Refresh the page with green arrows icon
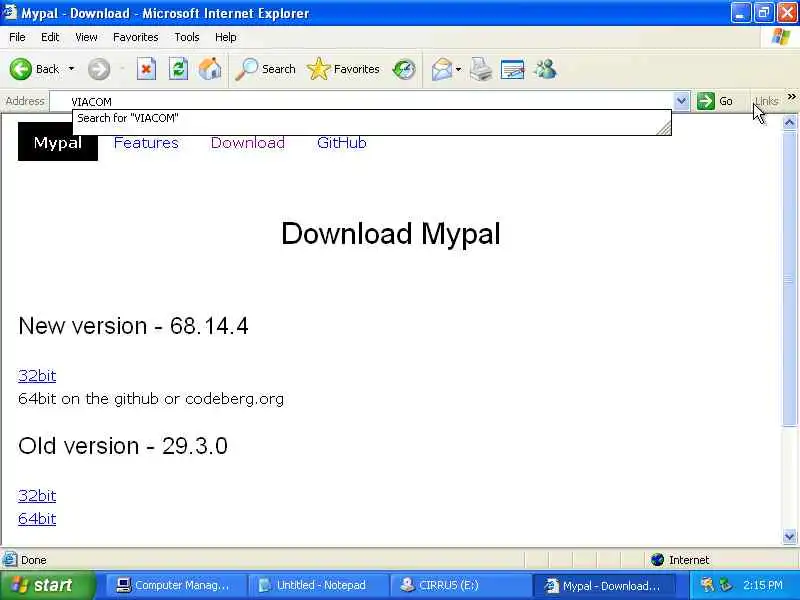This screenshot has height=600, width=800. pyautogui.click(x=178, y=69)
